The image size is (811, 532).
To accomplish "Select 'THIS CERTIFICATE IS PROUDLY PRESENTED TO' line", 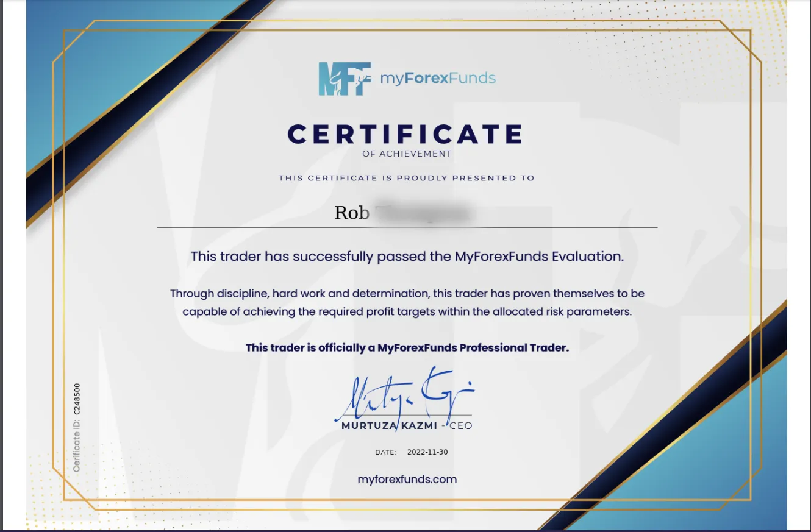I will pos(407,178).
